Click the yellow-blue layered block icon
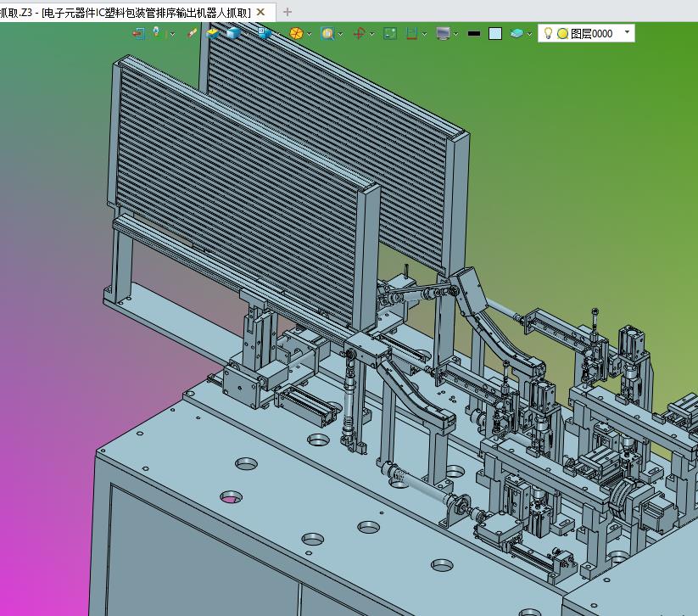The image size is (698, 616). click(x=213, y=33)
